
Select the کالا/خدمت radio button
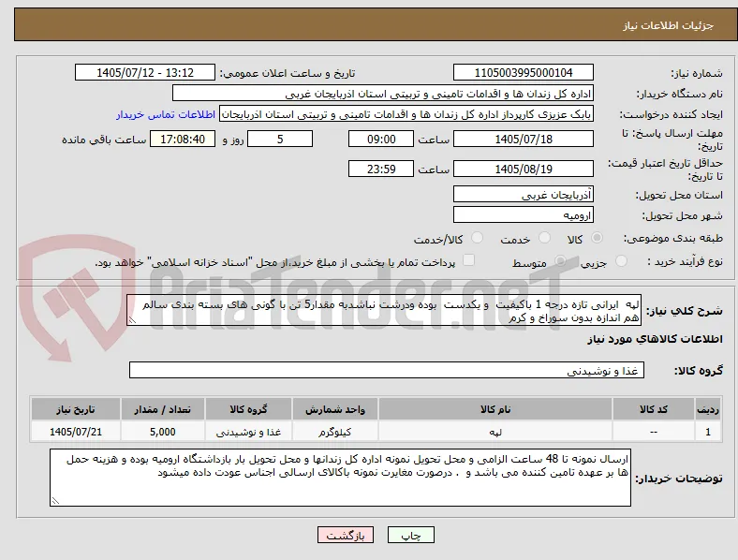[478, 238]
